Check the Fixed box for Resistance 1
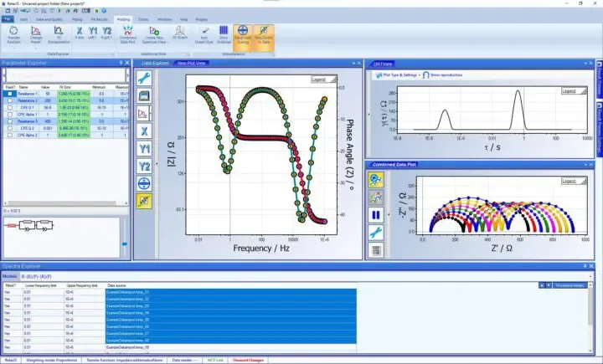This screenshot has height=364, width=603. [9, 94]
